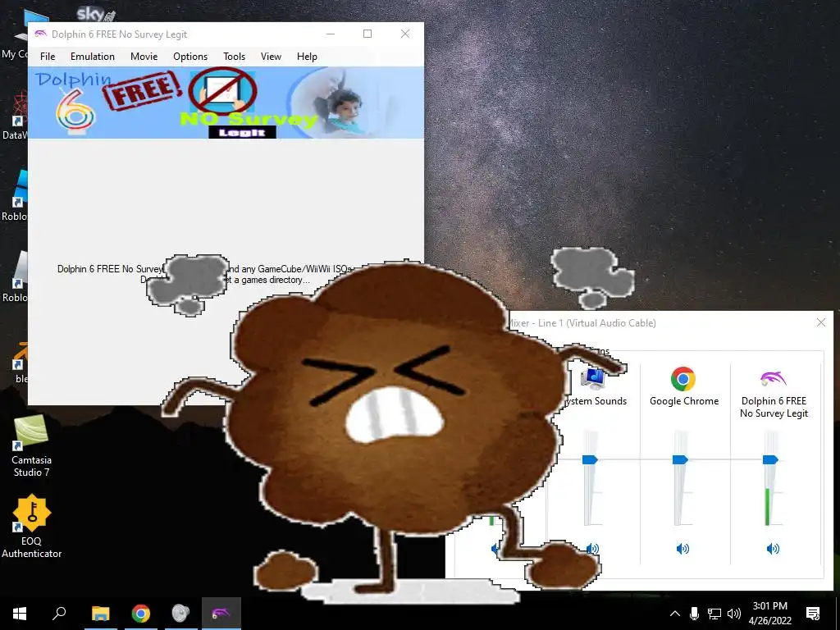Open the taskbar search icon
Viewport: 840px width, 630px height.
[x=59, y=614]
